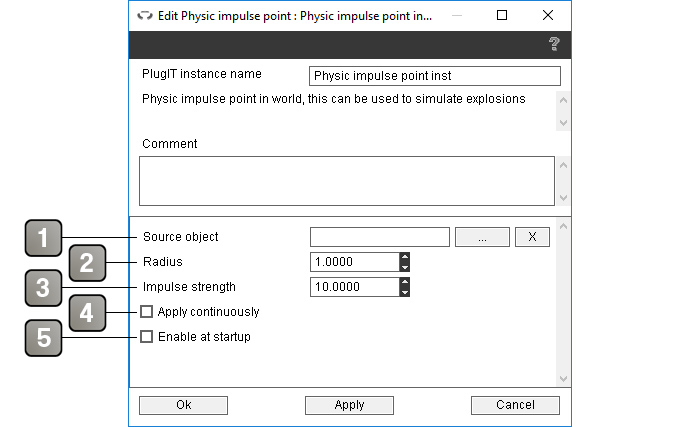This screenshot has width=700, height=427.
Task: Click the Comment box scrollbar down arrow
Action: pos(563,197)
